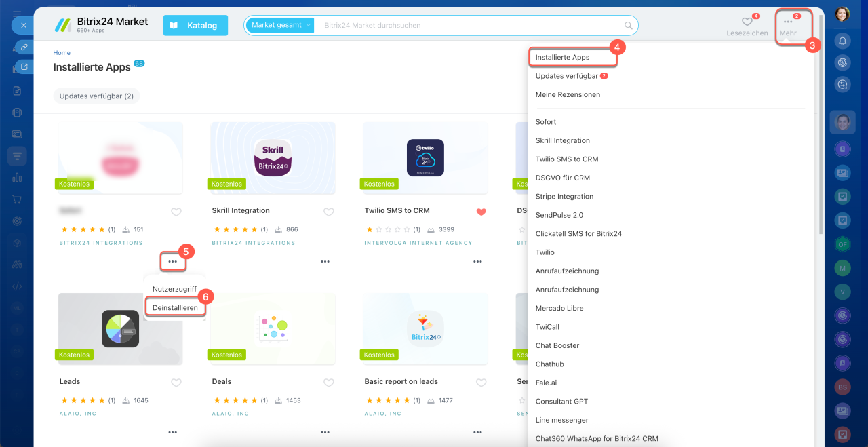Click the search magnifier icon
Viewport: 868px width, 447px height.
pos(629,26)
